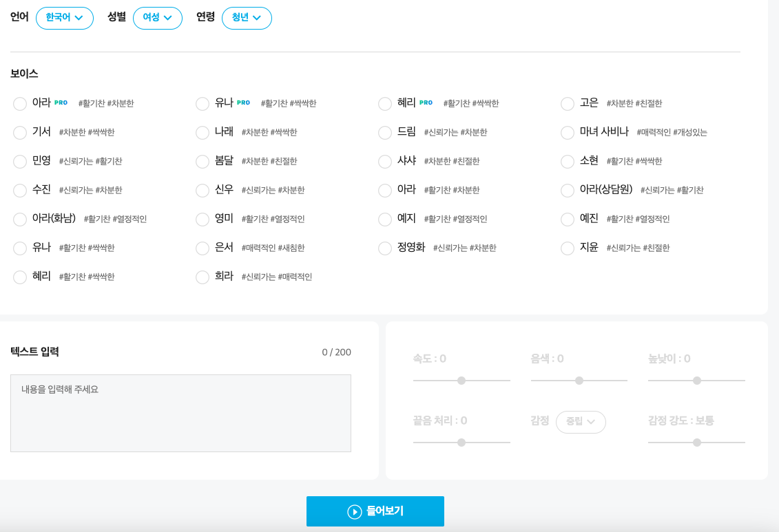Click the 감정 label beside 중립
Screen dimensions: 779x532
pos(539,421)
